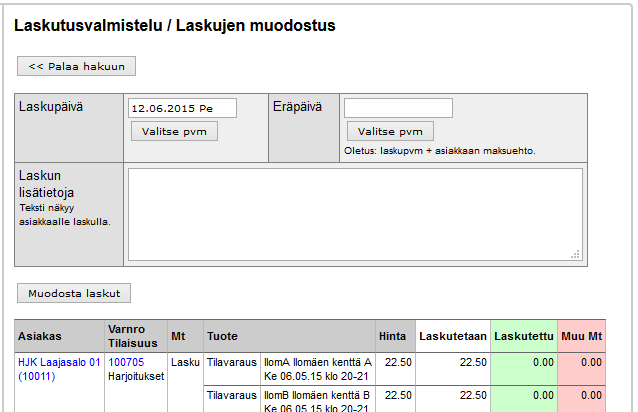This screenshot has width=638, height=412.
Task: Open Valitse pvm for Eräpäivä
Action: (x=390, y=131)
